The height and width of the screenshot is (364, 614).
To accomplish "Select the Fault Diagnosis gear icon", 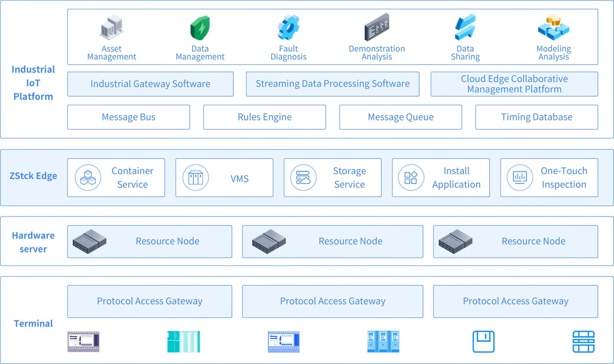I will (x=289, y=27).
